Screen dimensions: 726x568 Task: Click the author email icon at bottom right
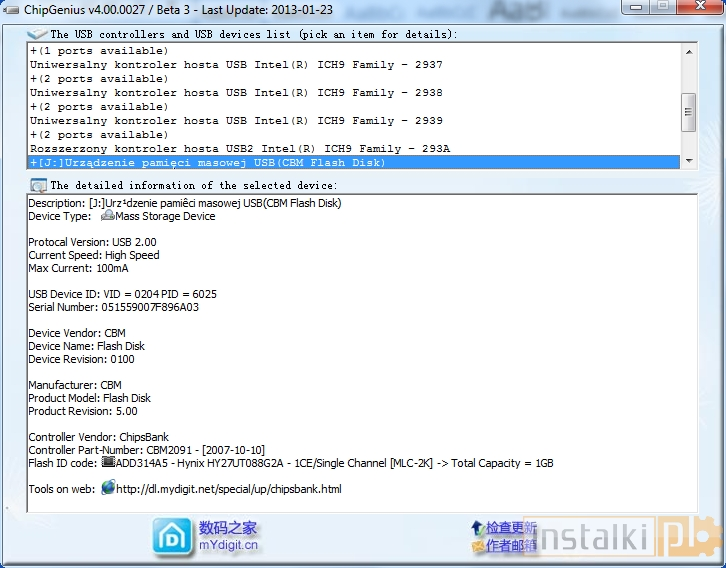click(477, 546)
